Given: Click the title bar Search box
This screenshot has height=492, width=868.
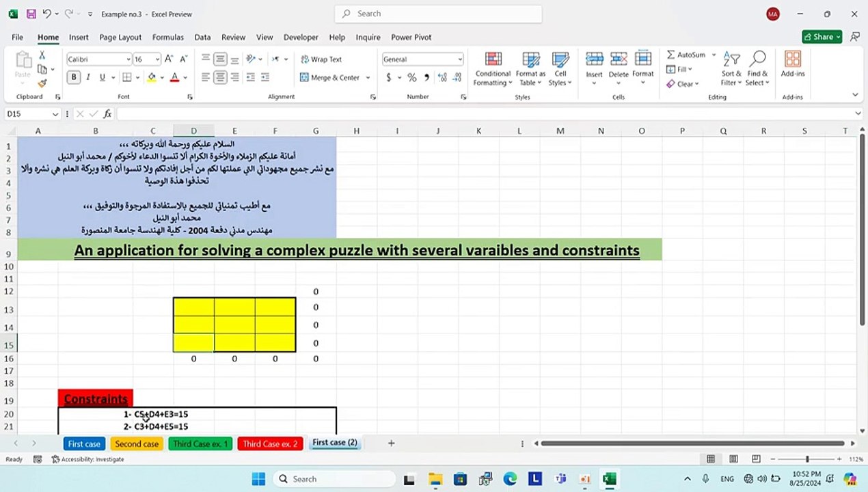Looking at the screenshot, I should (438, 14).
